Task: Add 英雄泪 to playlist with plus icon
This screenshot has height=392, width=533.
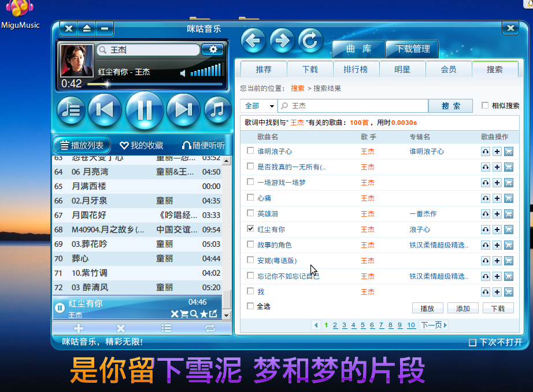Action: click(497, 214)
